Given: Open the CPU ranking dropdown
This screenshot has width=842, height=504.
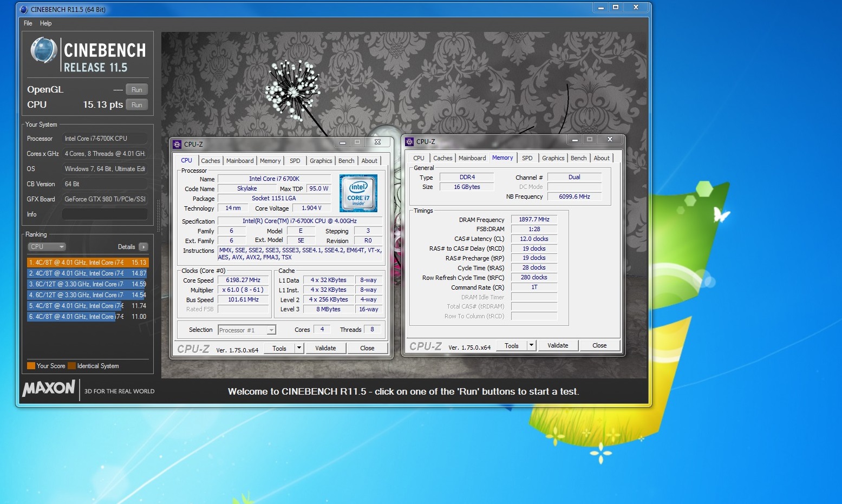Looking at the screenshot, I should click(47, 247).
